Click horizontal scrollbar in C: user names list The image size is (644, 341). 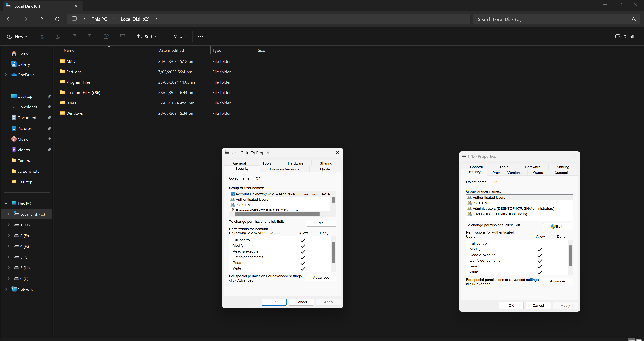pos(277,214)
